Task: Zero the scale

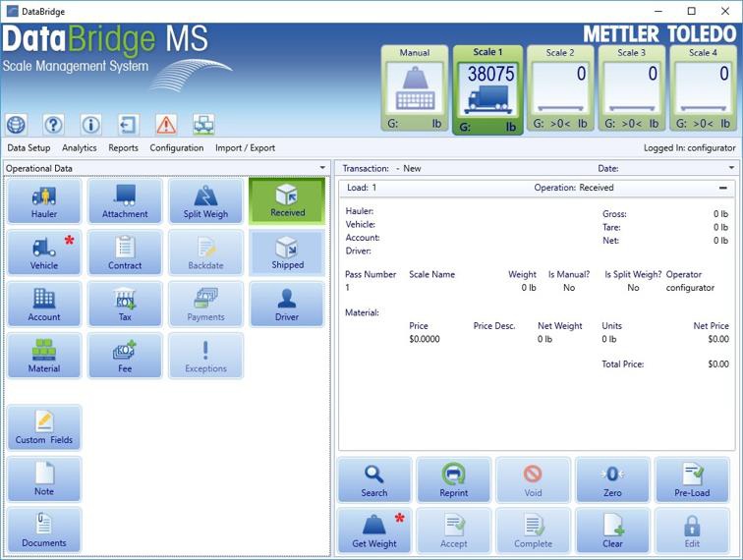Action: pos(612,480)
